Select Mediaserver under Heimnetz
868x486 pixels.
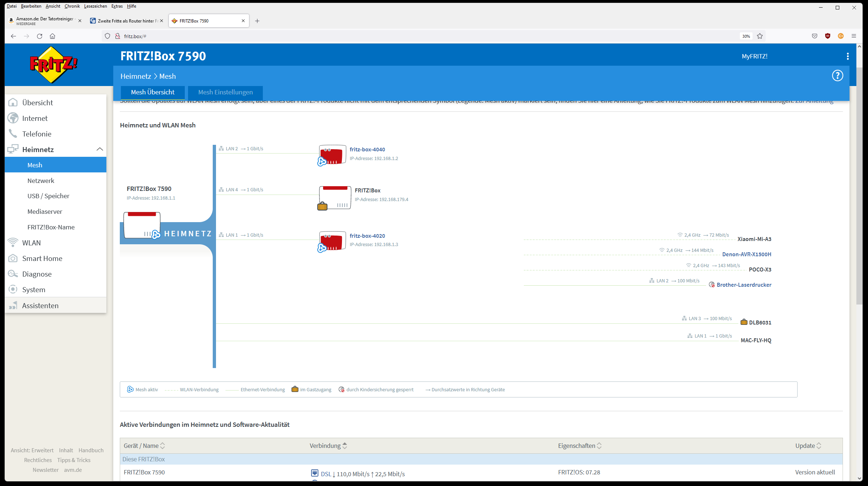pos(56,212)
